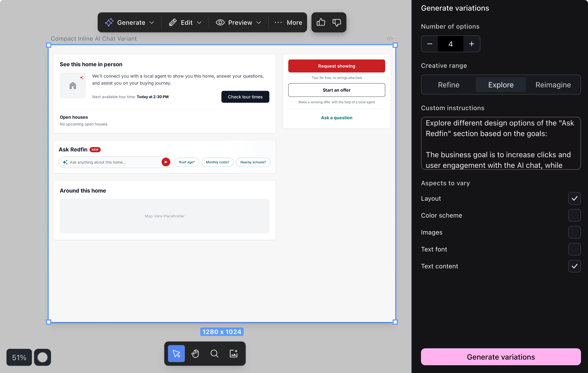Image resolution: width=588 pixels, height=373 pixels.
Task: Click the house thumbnail icon in tour card
Action: (73, 85)
